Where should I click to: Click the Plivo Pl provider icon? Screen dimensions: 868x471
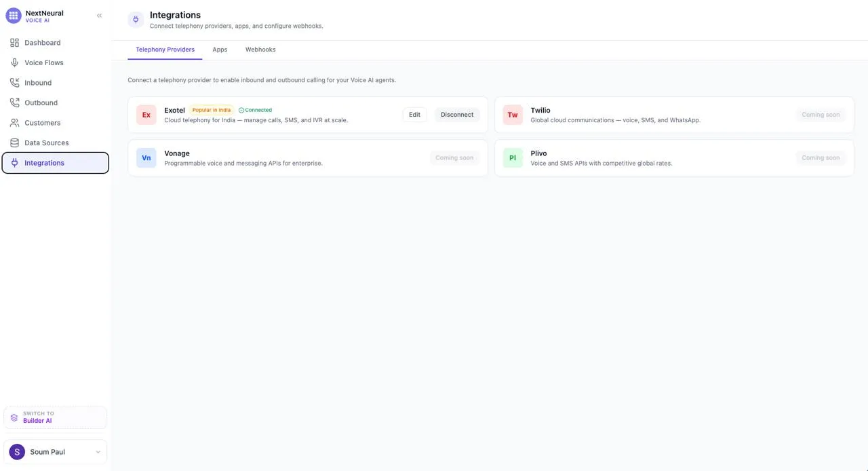point(513,158)
